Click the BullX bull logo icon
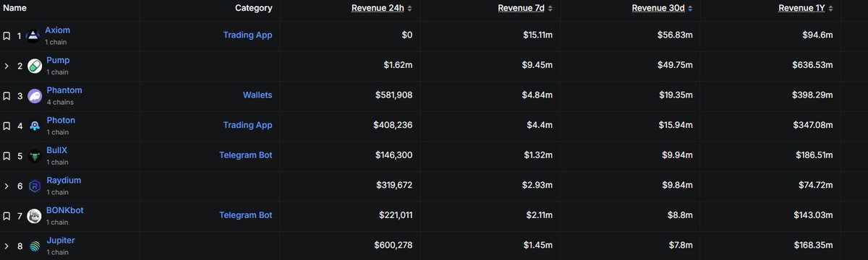This screenshot has width=868, height=260. click(x=34, y=156)
